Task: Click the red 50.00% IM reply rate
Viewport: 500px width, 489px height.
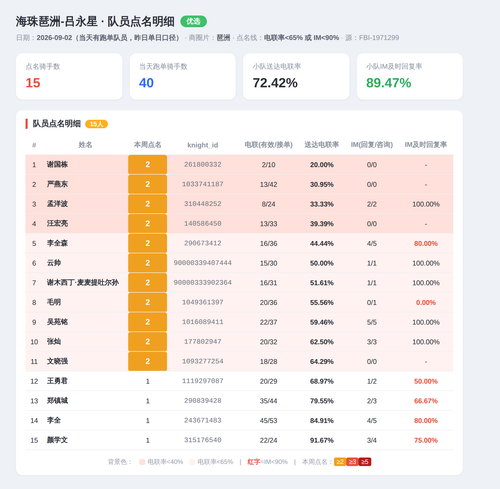Action: pos(426,381)
